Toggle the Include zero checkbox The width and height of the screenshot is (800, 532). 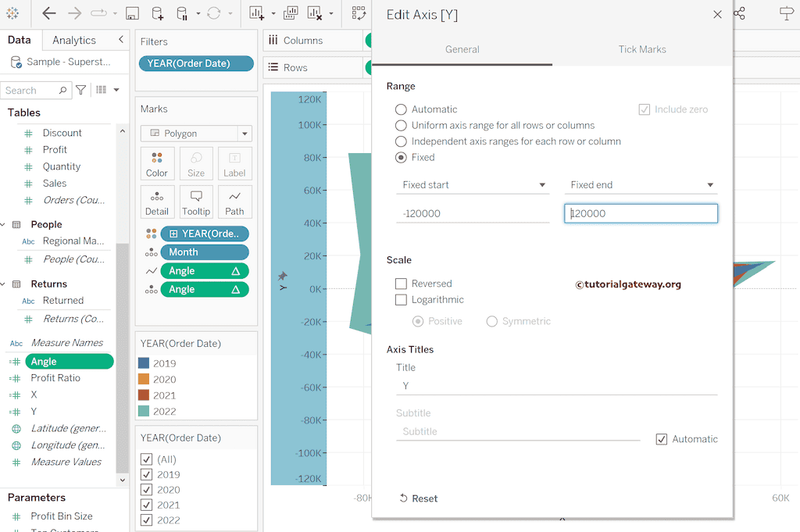645,109
